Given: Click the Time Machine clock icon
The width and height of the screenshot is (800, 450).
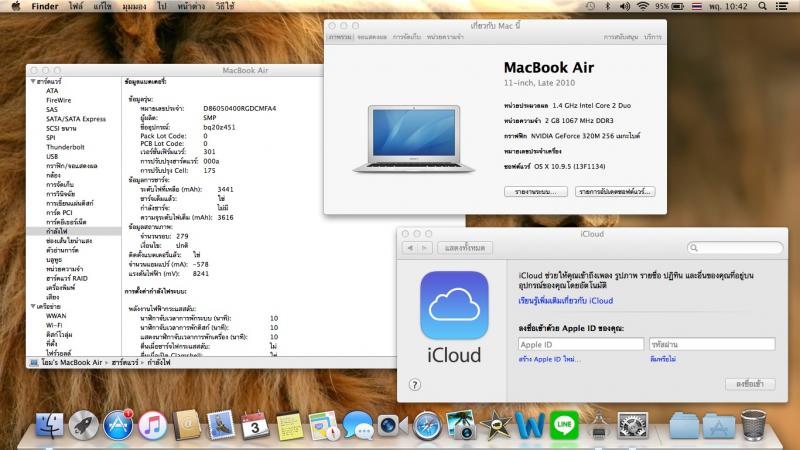Looking at the screenshot, I should [x=590, y=6].
